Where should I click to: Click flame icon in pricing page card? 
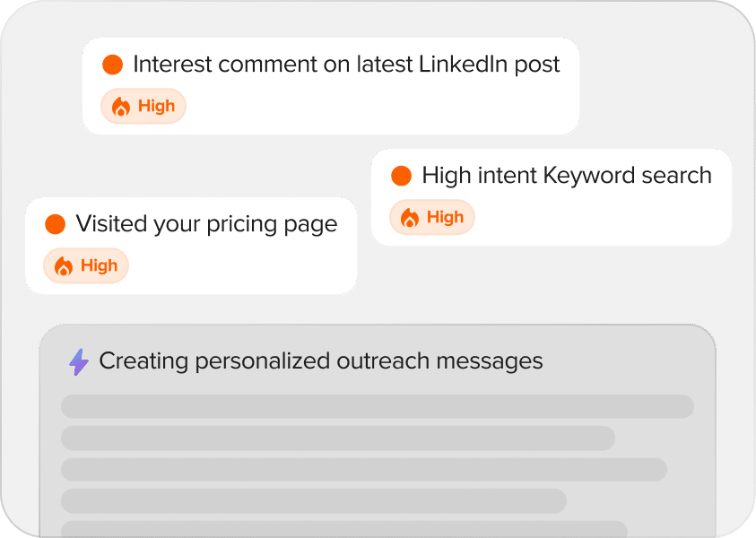tap(64, 266)
